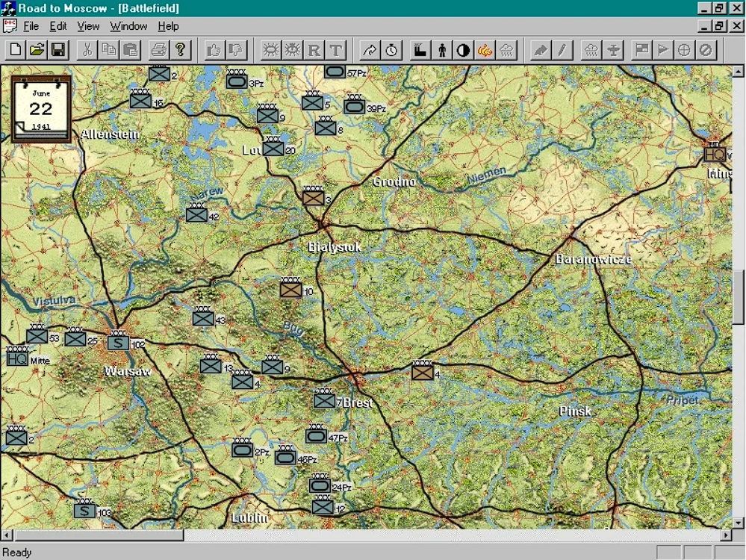Screen dimensions: 746x560
Task: Click the T toolbar button
Action: pyautogui.click(x=335, y=50)
